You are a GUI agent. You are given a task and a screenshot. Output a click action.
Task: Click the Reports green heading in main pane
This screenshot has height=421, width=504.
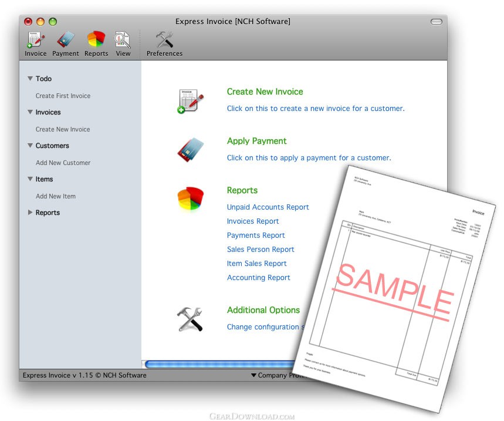point(242,190)
